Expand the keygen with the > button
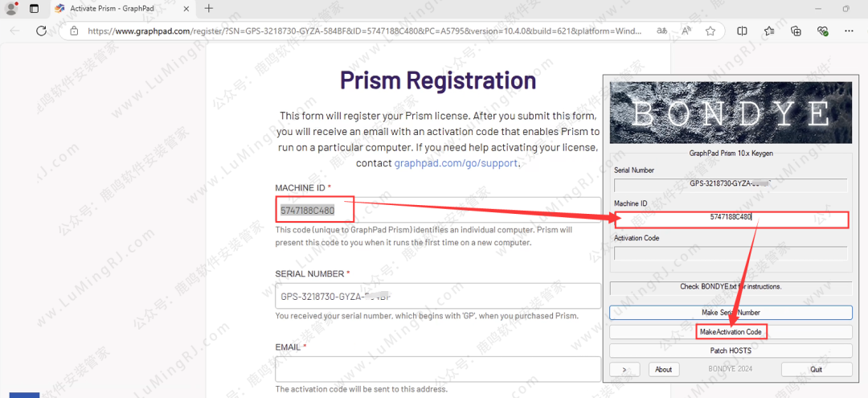This screenshot has height=398, width=868. (x=624, y=369)
